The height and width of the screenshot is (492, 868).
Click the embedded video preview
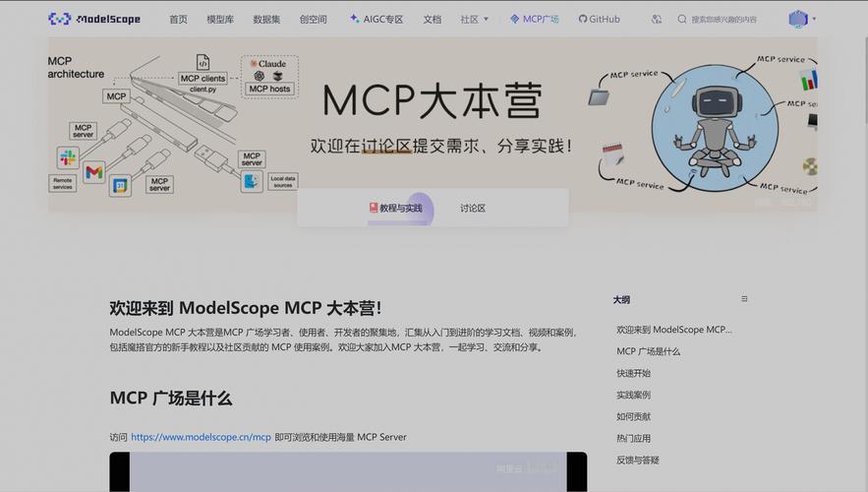(348, 471)
